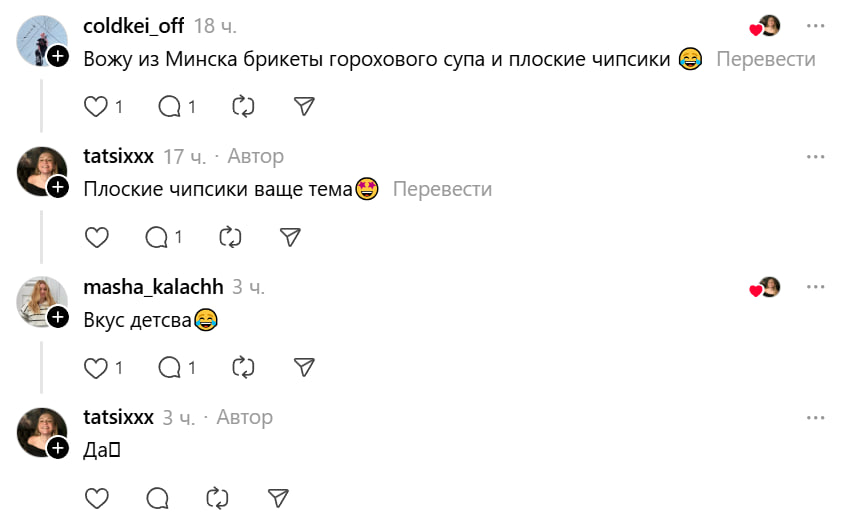The width and height of the screenshot is (847, 515).
Task: Reply to tatsixxx's "Да" comment
Action: (x=157, y=498)
